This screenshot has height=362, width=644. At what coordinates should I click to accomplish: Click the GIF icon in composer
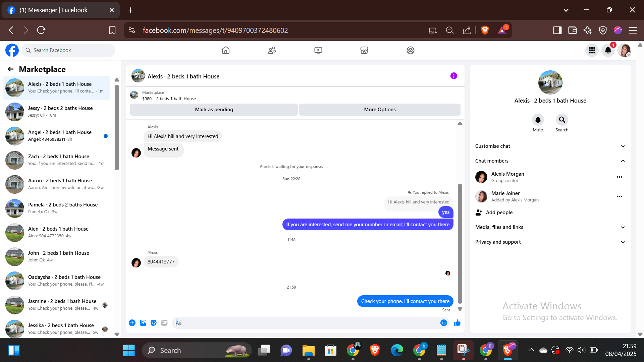click(164, 323)
